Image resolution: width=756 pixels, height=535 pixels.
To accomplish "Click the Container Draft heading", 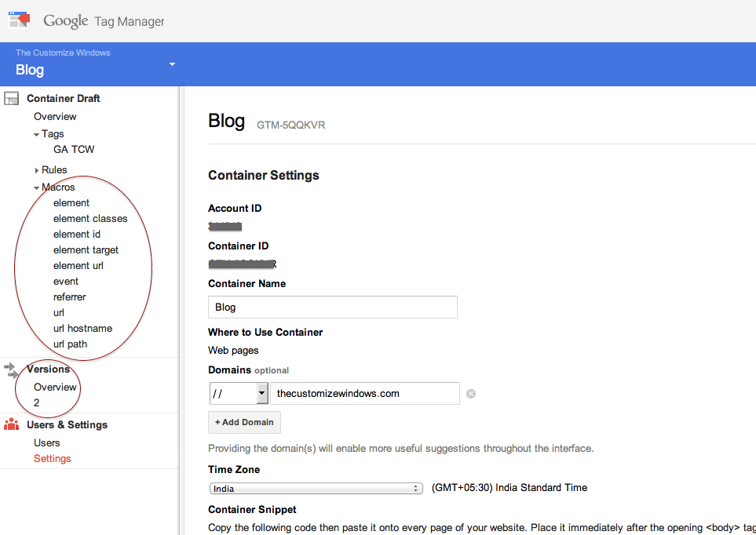I will 63,98.
